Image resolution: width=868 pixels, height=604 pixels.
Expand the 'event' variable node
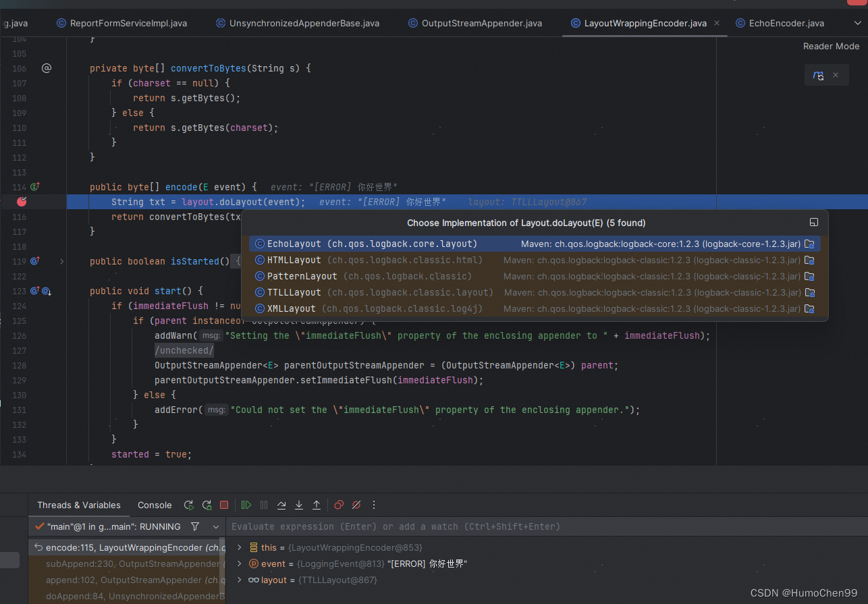(x=239, y=564)
